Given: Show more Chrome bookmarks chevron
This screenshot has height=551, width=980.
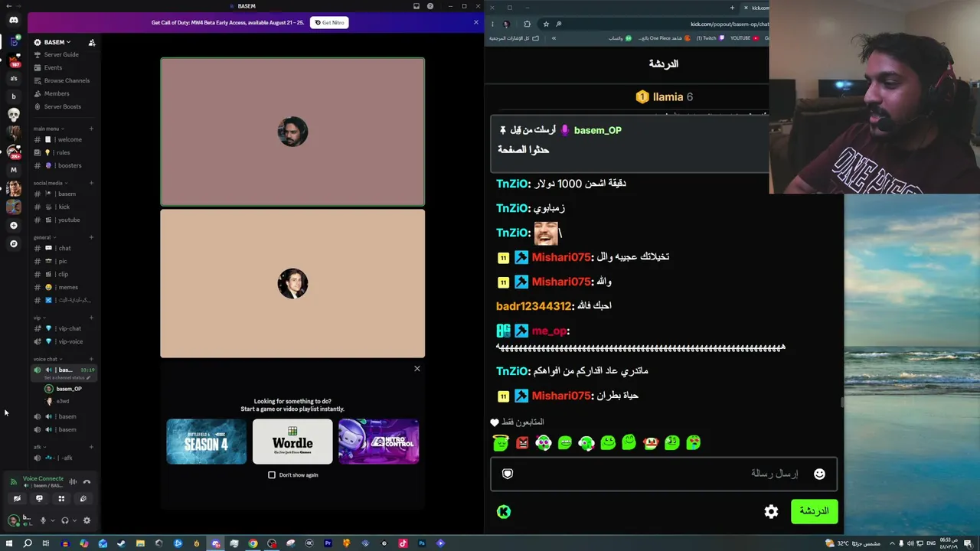Looking at the screenshot, I should (554, 38).
